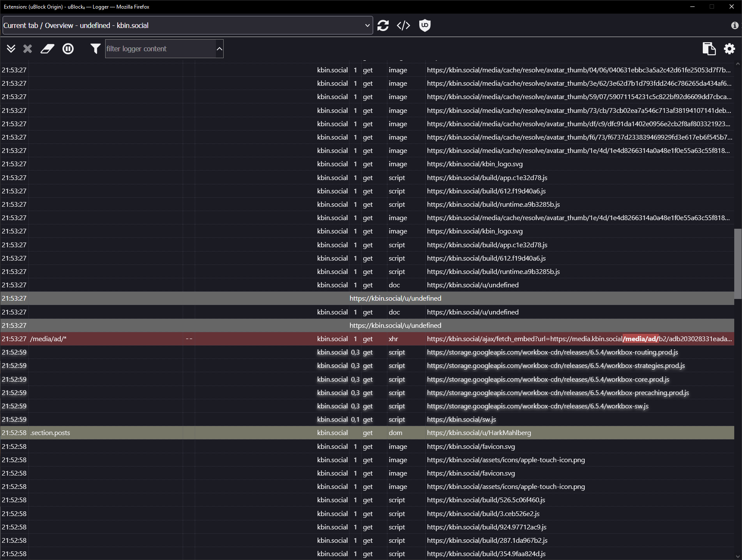Image resolution: width=742 pixels, height=560 pixels.
Task: Click the info icon at top right
Action: click(x=735, y=25)
